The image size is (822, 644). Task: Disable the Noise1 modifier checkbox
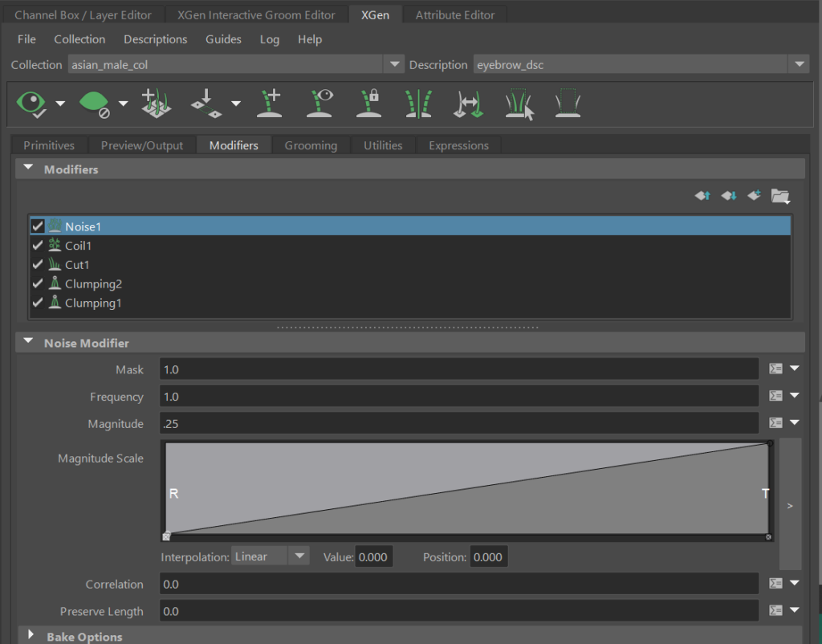click(x=37, y=226)
